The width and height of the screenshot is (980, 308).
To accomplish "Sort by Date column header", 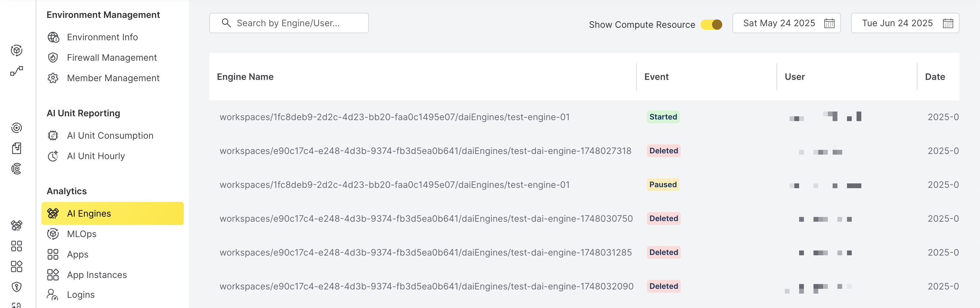I will coord(935,77).
